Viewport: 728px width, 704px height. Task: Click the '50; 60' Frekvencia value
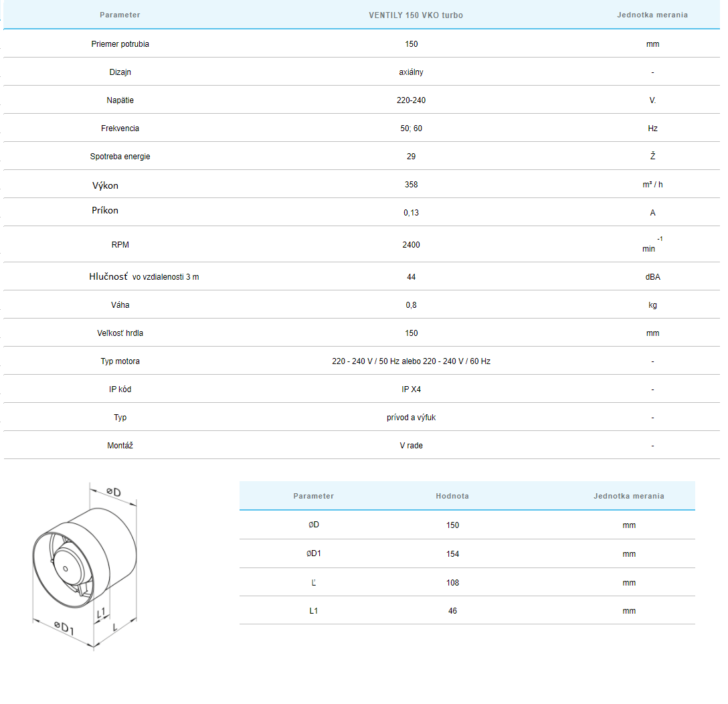[411, 128]
